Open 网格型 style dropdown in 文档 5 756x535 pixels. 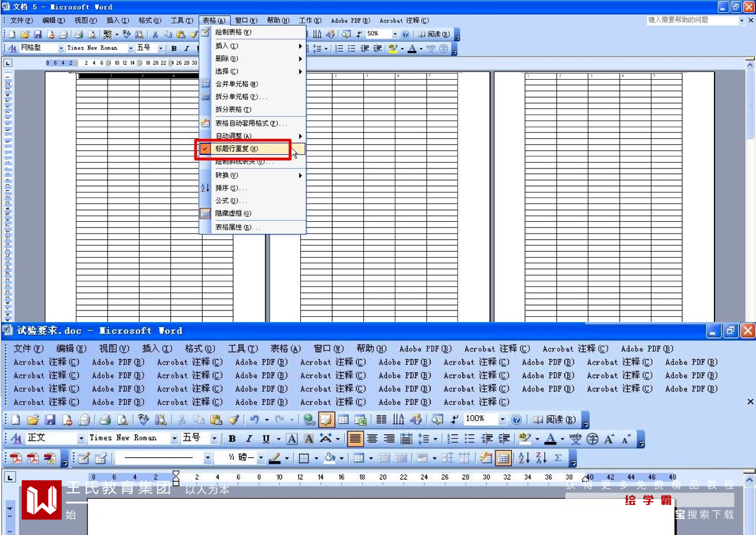tap(61, 48)
